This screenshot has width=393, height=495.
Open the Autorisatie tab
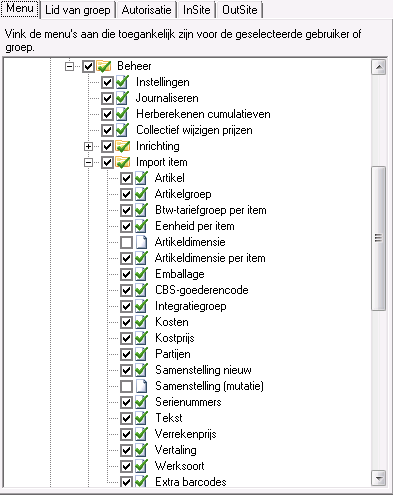pyautogui.click(x=146, y=10)
